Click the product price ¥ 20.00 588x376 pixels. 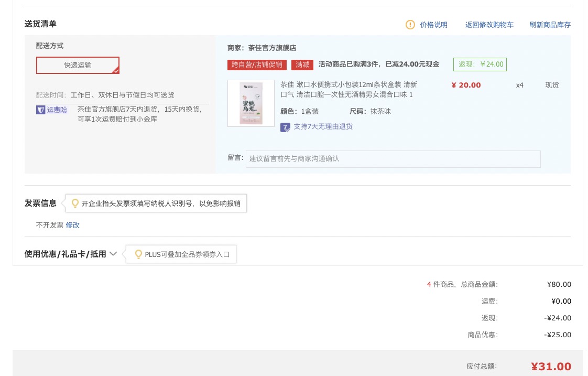pos(466,85)
